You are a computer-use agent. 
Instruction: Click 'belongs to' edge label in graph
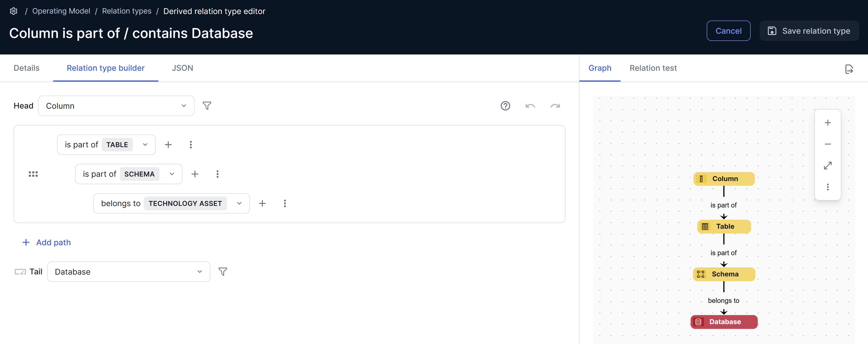723,301
